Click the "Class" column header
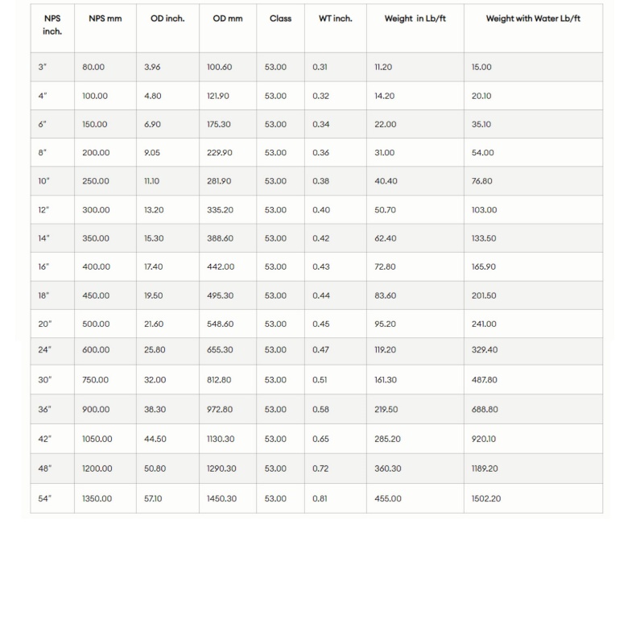 [x=281, y=19]
